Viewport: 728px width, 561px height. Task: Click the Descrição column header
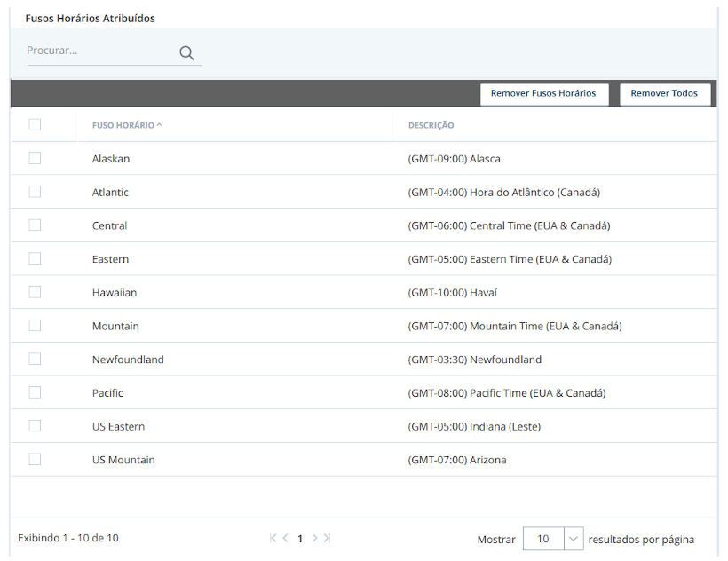pyautogui.click(x=431, y=125)
